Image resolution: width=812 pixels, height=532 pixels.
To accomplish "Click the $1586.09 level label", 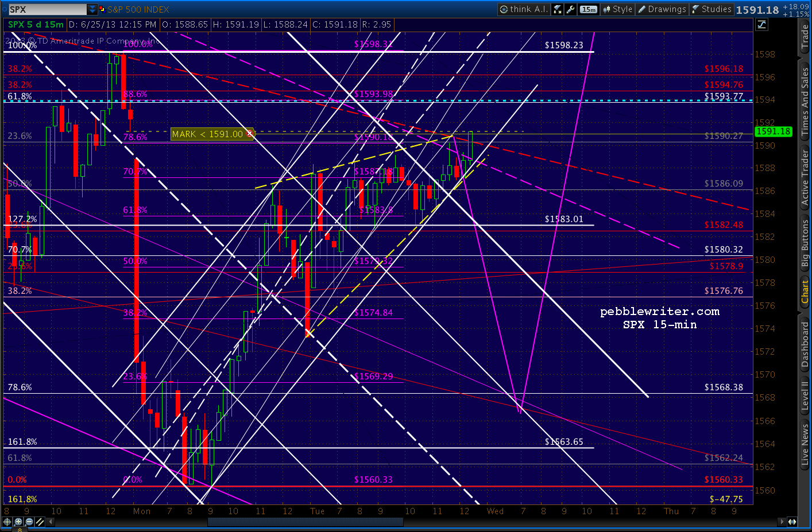I will click(724, 184).
